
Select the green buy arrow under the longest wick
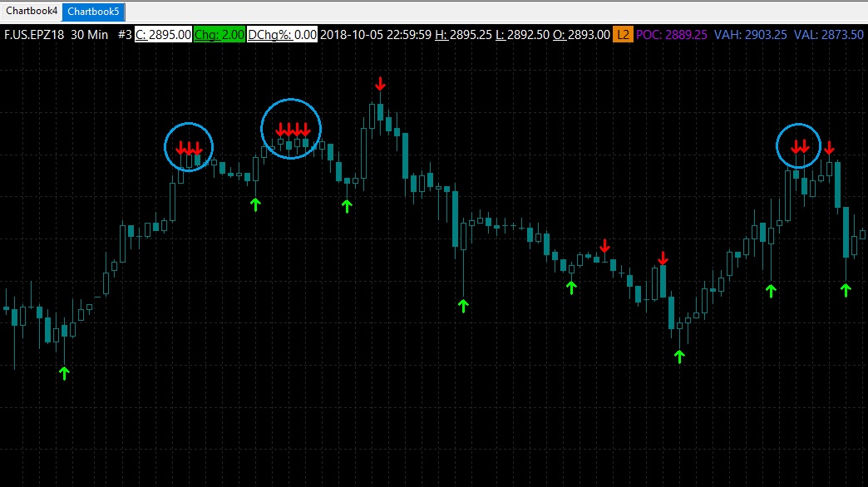coord(463,306)
